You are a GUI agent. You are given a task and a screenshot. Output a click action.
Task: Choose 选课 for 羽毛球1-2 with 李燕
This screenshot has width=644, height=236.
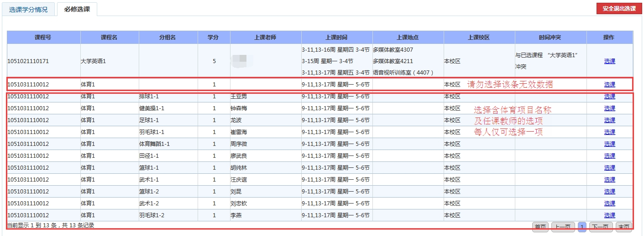click(x=609, y=215)
